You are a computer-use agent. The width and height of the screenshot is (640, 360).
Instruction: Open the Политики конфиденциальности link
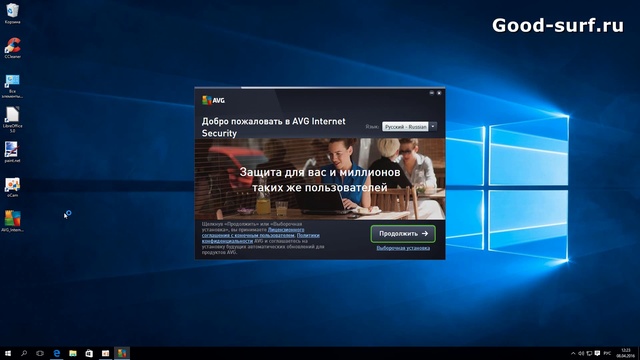260,238
